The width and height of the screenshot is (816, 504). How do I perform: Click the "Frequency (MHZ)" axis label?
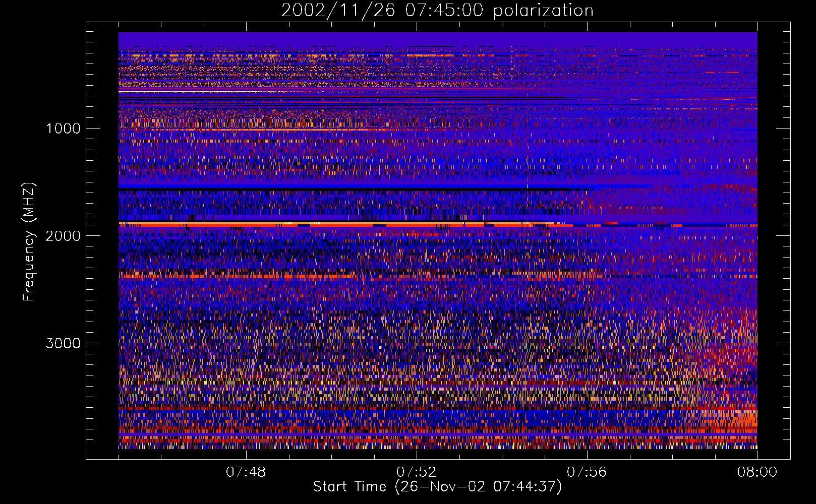(x=29, y=242)
